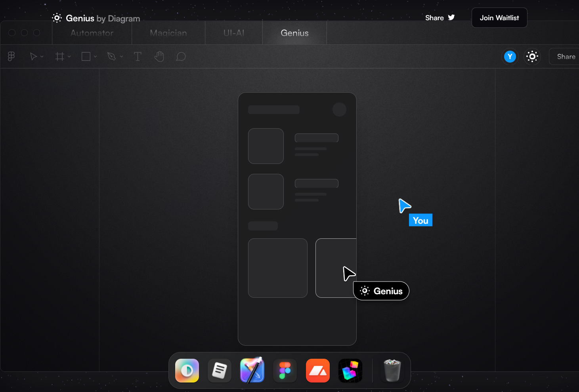Select the large bottom-left card in mockup
The width and height of the screenshot is (579, 392).
[x=278, y=268]
